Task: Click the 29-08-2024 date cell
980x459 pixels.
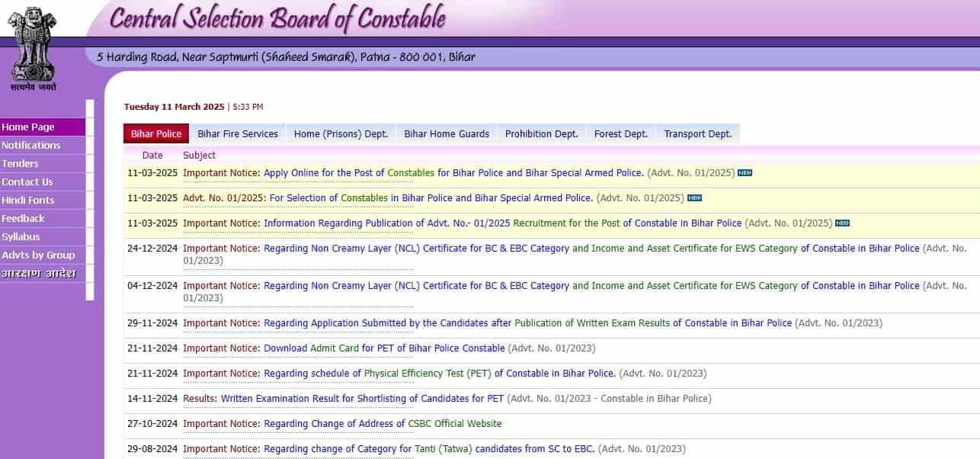Action: [152, 449]
